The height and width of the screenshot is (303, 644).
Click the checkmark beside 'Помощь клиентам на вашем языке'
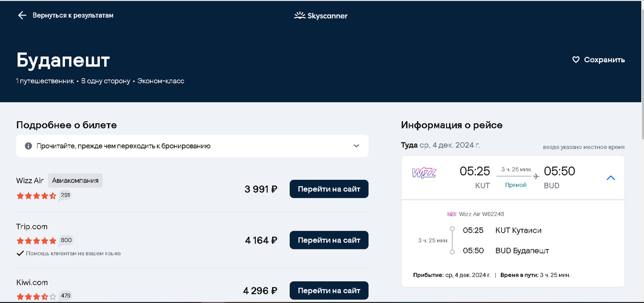click(x=20, y=253)
